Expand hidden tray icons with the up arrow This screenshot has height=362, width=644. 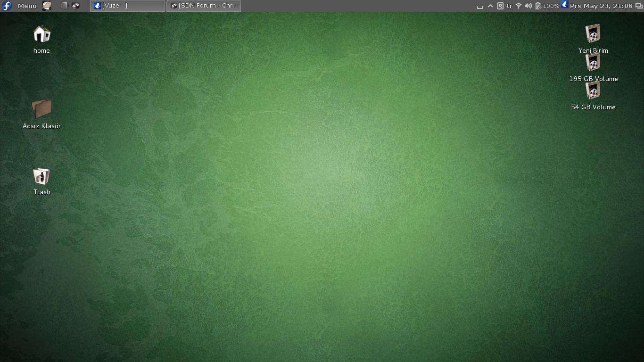pyautogui.click(x=490, y=6)
